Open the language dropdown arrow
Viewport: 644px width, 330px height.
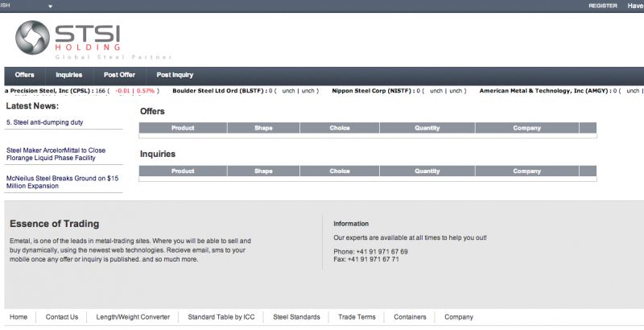(x=50, y=6)
